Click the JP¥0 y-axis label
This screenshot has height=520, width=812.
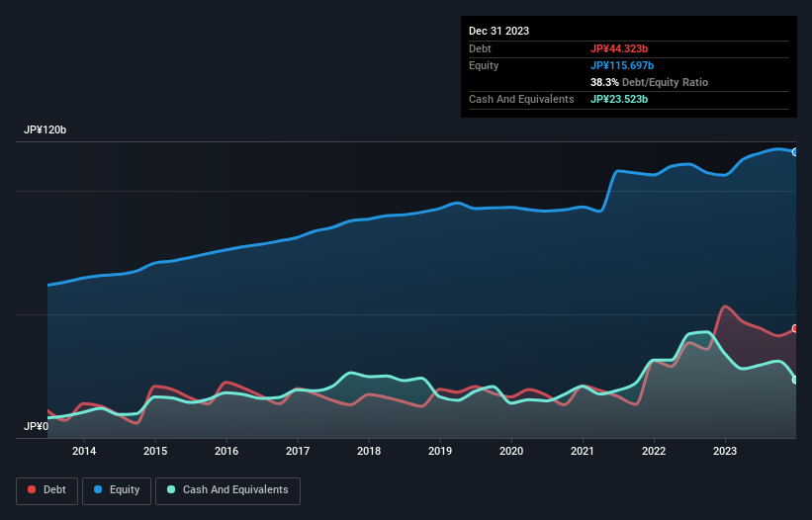coord(36,426)
